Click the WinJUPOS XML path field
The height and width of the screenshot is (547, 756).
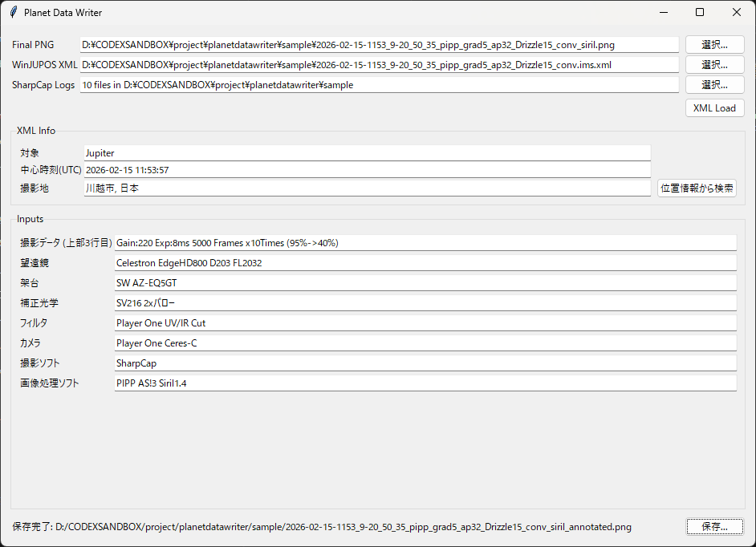pyautogui.click(x=379, y=64)
